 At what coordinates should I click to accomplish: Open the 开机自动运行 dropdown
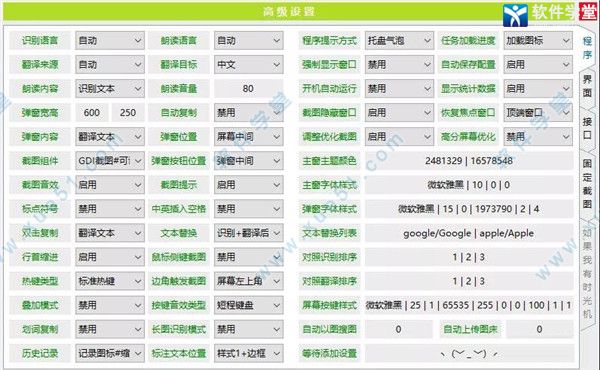[399, 89]
